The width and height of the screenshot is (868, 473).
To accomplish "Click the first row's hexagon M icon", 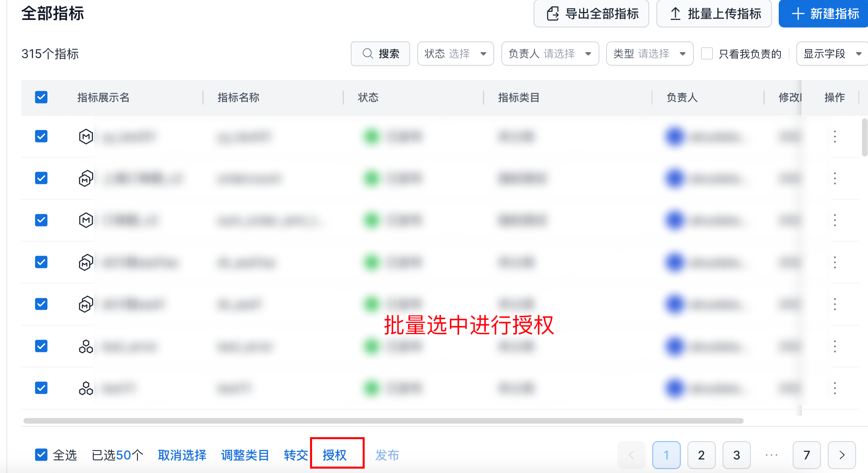I will coord(86,137).
